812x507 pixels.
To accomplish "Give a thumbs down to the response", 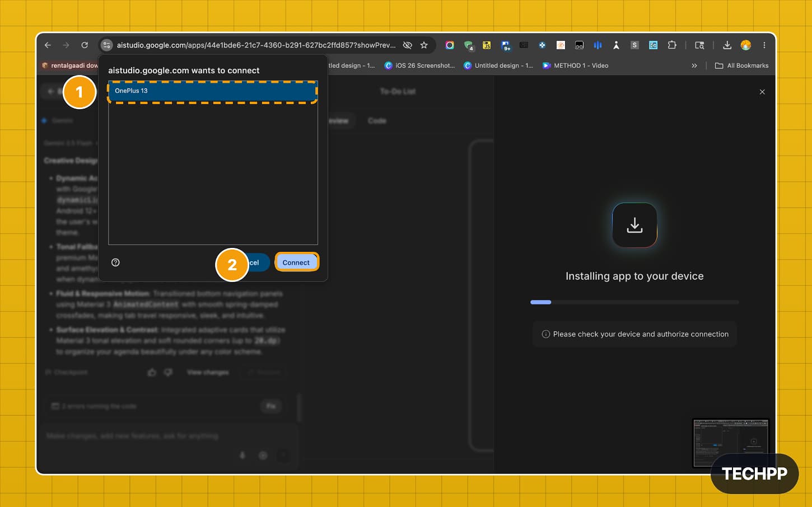I will point(168,372).
